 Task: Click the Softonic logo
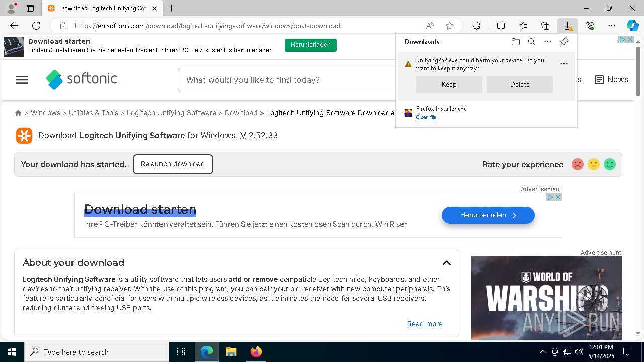pos(82,79)
